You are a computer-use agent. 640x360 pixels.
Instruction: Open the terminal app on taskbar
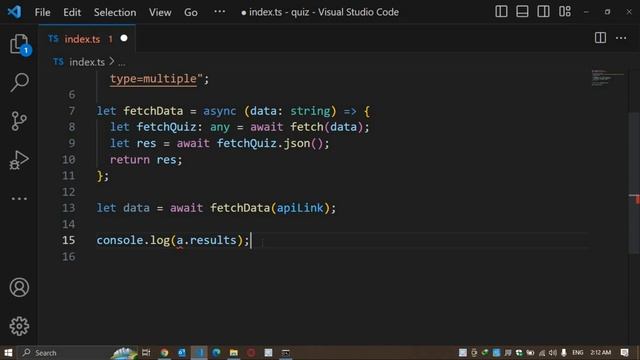(x=286, y=353)
